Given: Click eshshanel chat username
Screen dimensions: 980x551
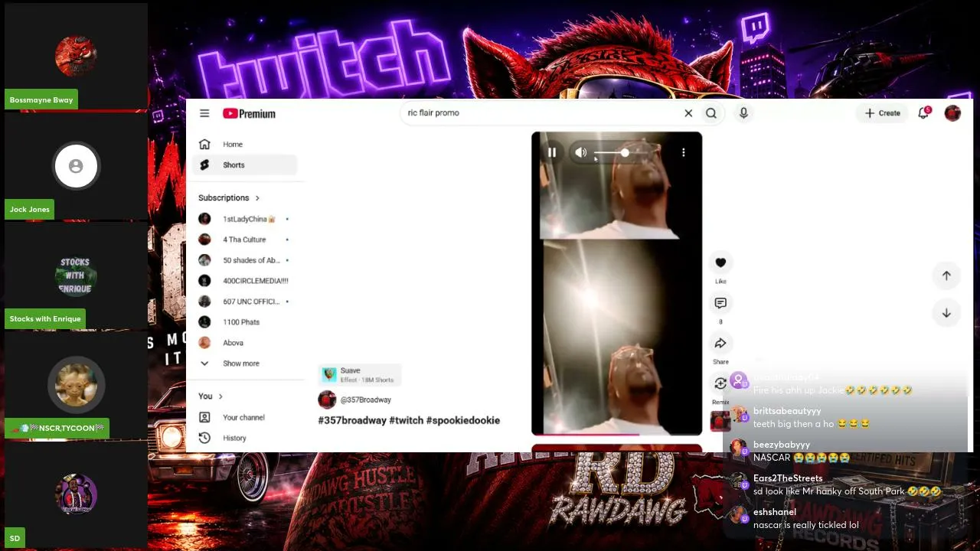Looking at the screenshot, I should [x=775, y=512].
